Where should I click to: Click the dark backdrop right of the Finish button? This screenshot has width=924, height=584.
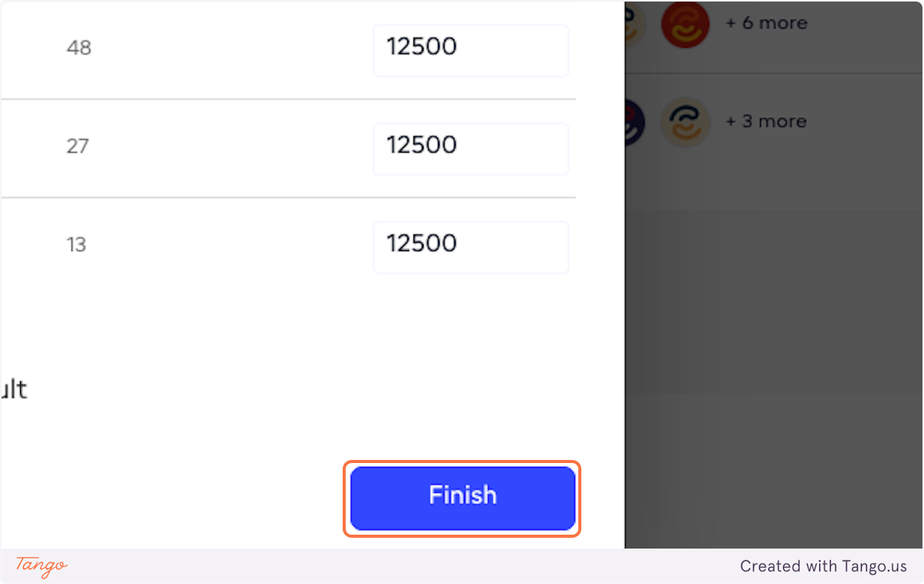tap(770, 493)
